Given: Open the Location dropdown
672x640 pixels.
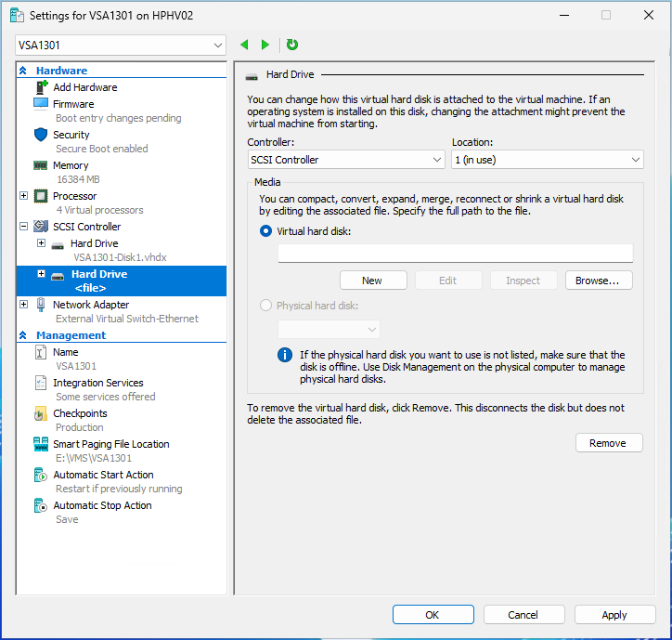Looking at the screenshot, I should tap(547, 160).
